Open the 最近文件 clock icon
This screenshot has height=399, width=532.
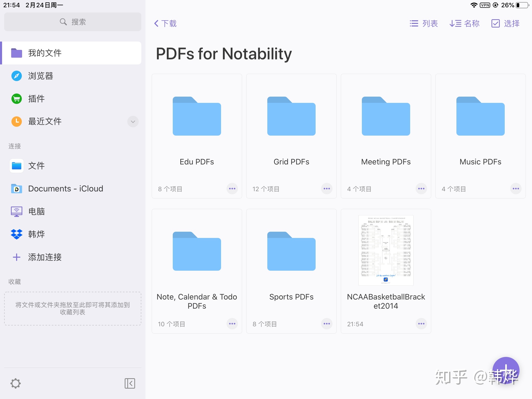(17, 121)
